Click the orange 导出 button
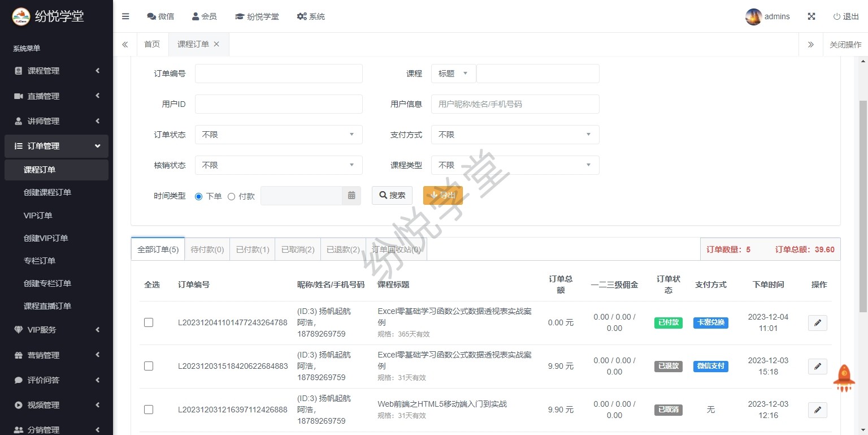 click(x=442, y=195)
